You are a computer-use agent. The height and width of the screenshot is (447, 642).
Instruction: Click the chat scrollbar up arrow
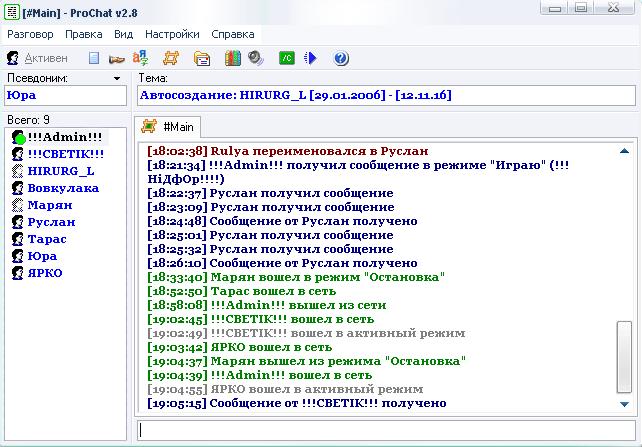coord(625,152)
